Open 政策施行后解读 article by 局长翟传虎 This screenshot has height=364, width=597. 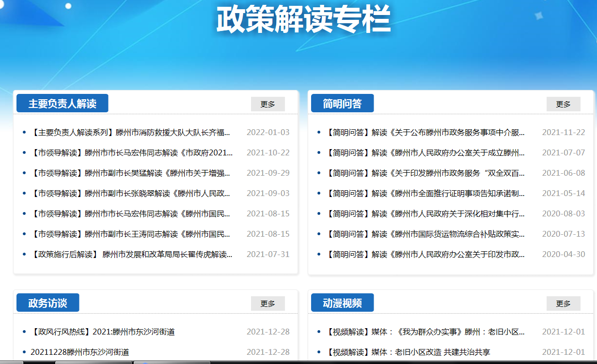tap(131, 254)
